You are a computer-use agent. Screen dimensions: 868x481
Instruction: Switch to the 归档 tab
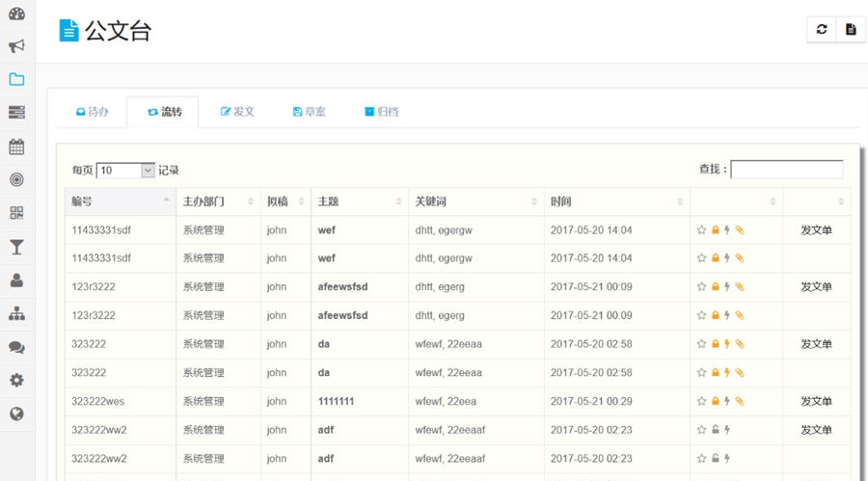tap(381, 112)
